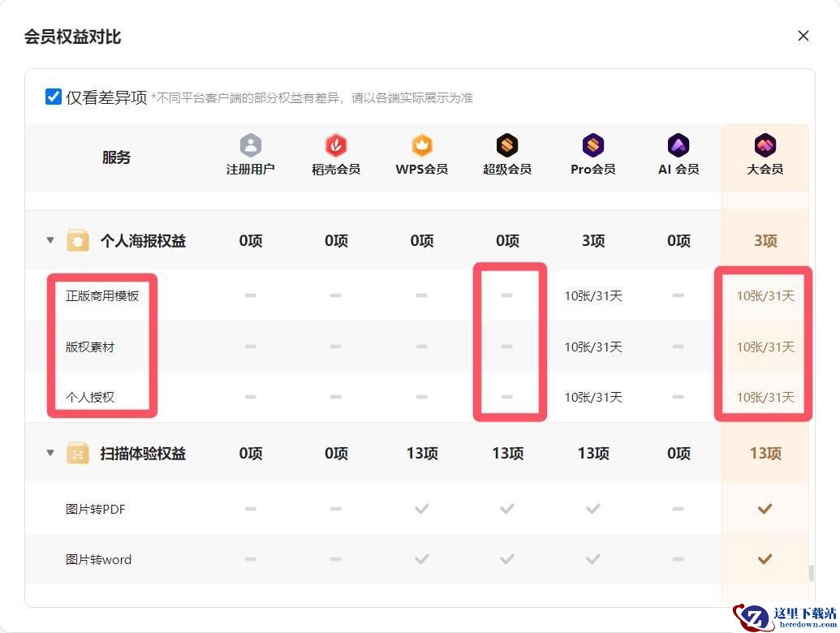Click the AI 会员 purple icon
Image resolution: width=840 pixels, height=633 pixels.
pyautogui.click(x=678, y=145)
